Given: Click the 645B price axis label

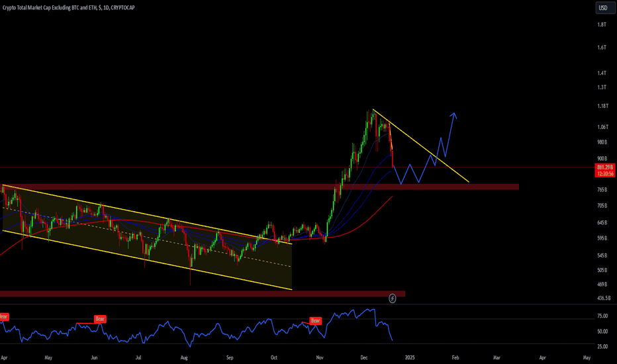Looking at the screenshot, I should click(x=602, y=222).
